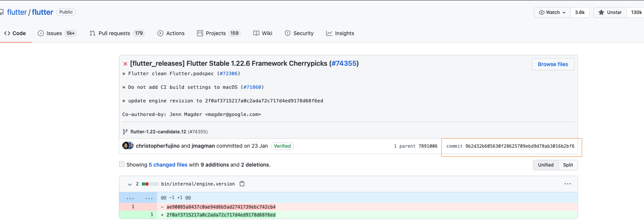Click the Wiki book icon
The image size is (644, 221).
[x=256, y=33]
